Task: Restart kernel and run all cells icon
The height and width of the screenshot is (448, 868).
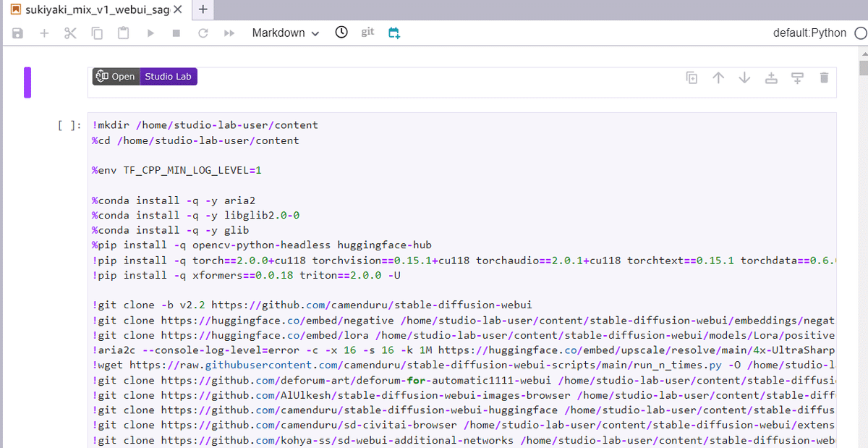Action: coord(229,33)
